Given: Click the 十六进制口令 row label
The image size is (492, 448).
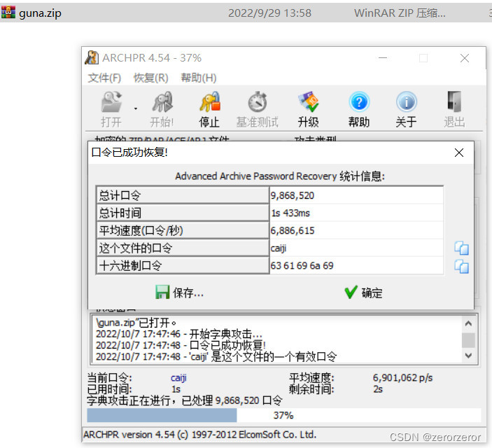Looking at the screenshot, I should pyautogui.click(x=183, y=265).
